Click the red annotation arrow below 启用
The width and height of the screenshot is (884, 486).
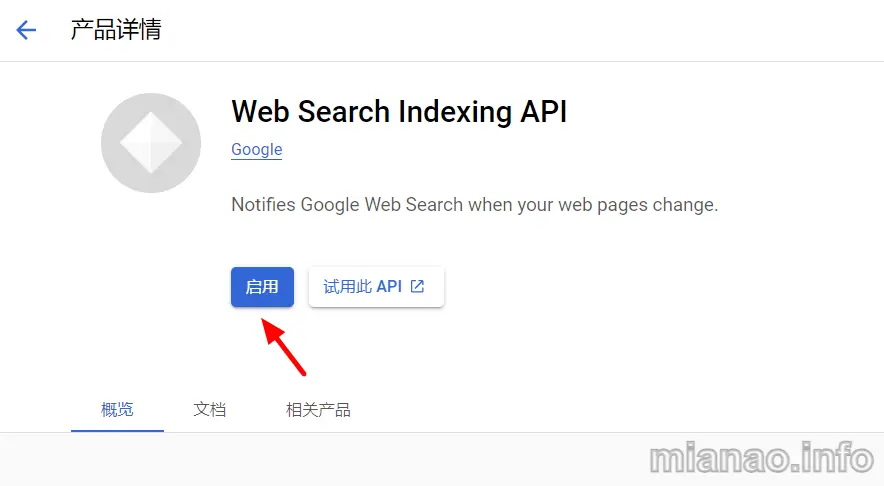pyautogui.click(x=284, y=347)
